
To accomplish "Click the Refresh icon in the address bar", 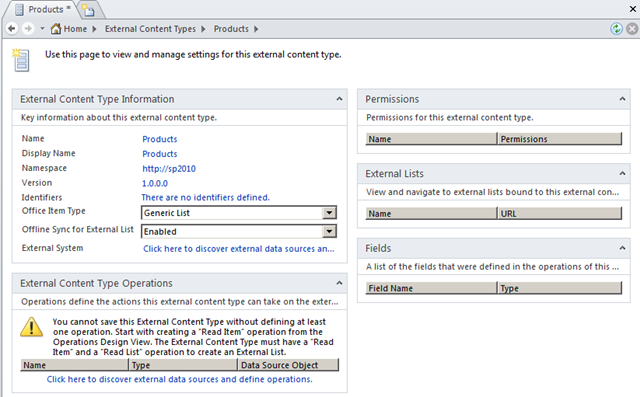I will click(x=616, y=29).
